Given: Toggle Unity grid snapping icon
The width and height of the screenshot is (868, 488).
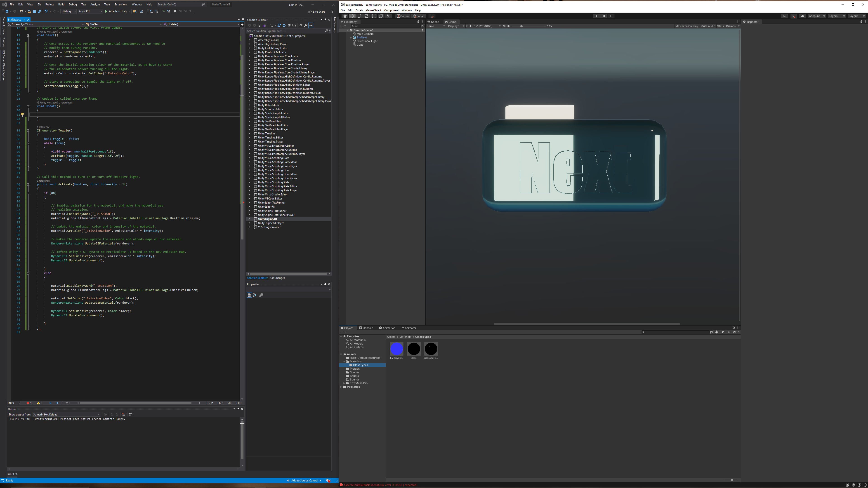Looking at the screenshot, I should click(x=432, y=16).
